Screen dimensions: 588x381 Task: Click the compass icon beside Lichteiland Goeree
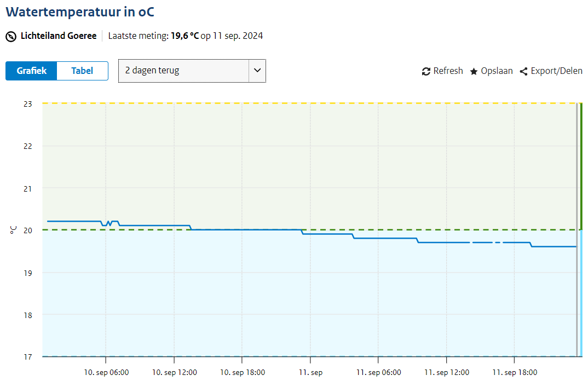(x=11, y=37)
